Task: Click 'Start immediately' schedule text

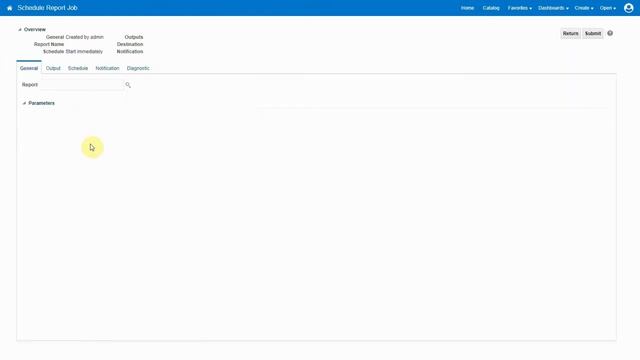Action: click(84, 52)
